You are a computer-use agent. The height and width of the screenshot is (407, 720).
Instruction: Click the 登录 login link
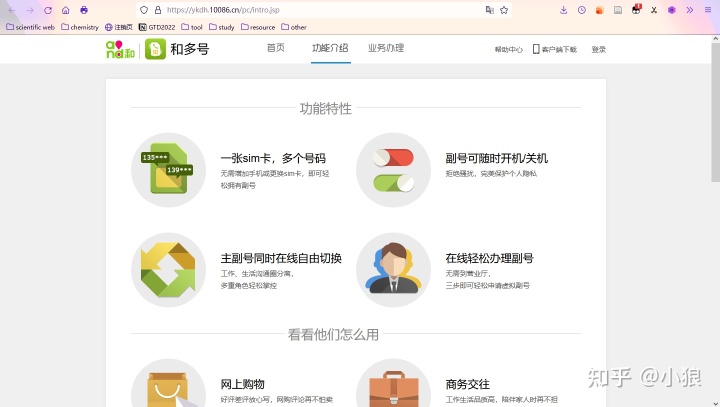[599, 49]
